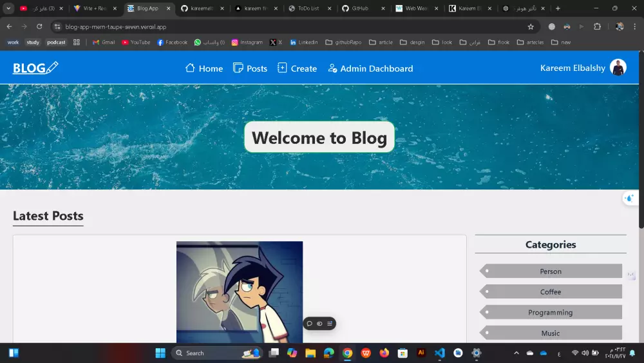Viewport: 644px width, 363px height.
Task: View site information icon in address bar
Action: 57,26
